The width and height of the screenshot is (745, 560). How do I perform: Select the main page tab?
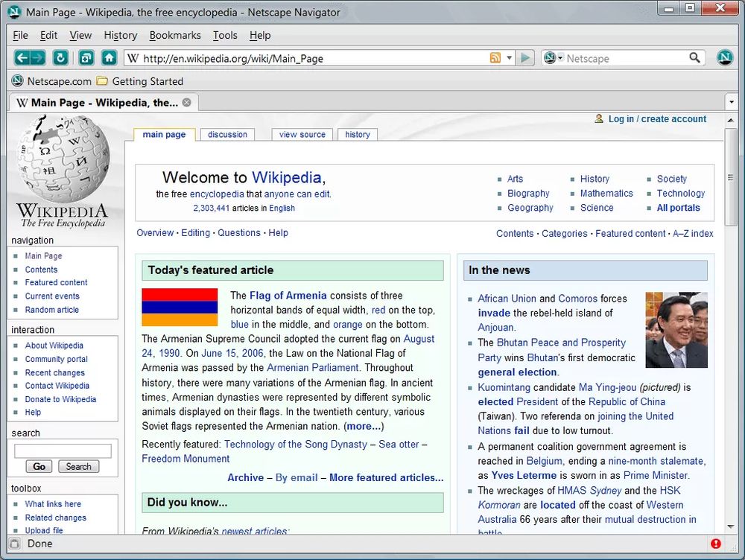[165, 135]
